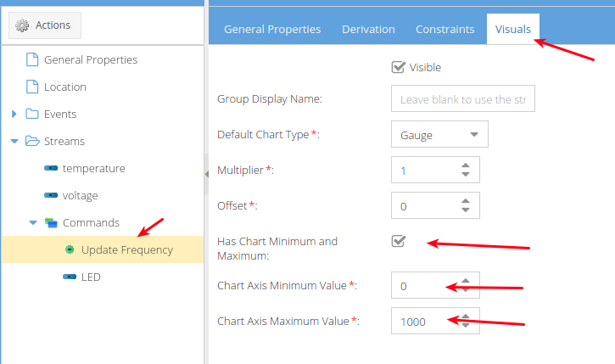Open the Default Chart Type dropdown
Screen dimensions: 615x364
pos(439,135)
